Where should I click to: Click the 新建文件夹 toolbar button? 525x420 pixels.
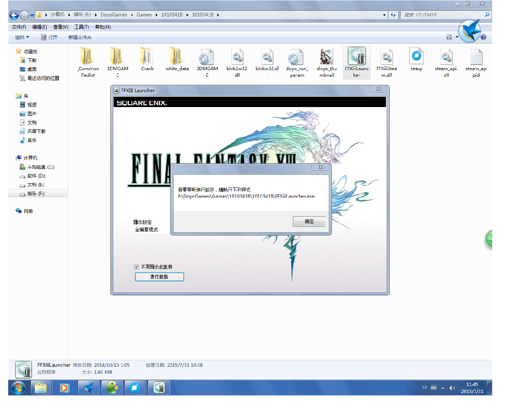(x=80, y=37)
